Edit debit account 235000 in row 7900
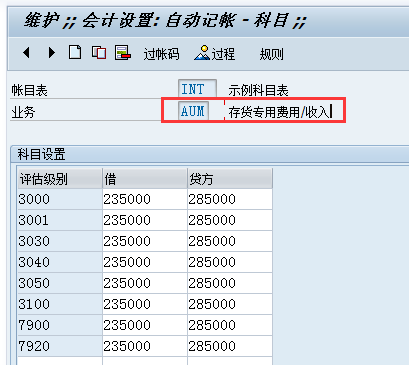Viewport: 409px width, 365px height. point(145,325)
